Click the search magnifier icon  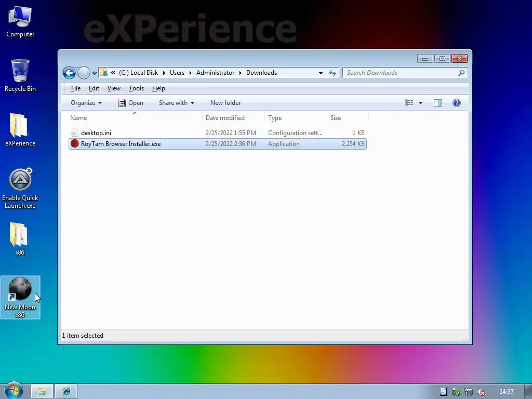click(461, 73)
